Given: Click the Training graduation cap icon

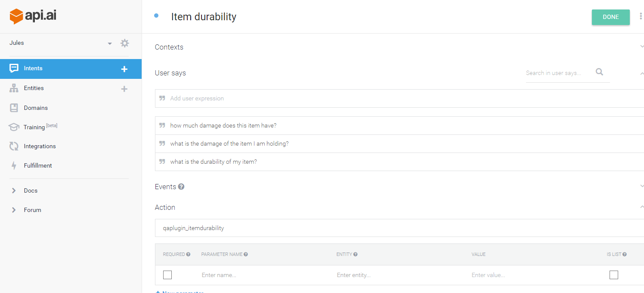Looking at the screenshot, I should coord(14,127).
